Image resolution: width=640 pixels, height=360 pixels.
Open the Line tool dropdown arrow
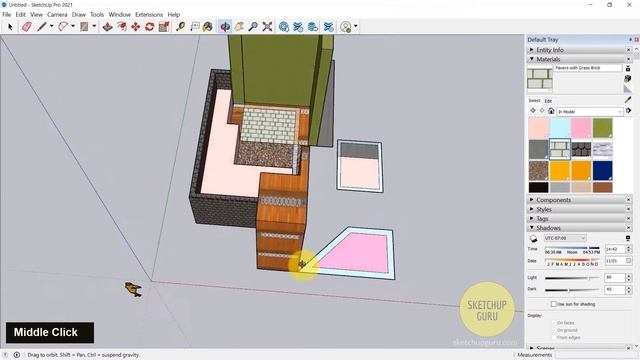point(51,27)
